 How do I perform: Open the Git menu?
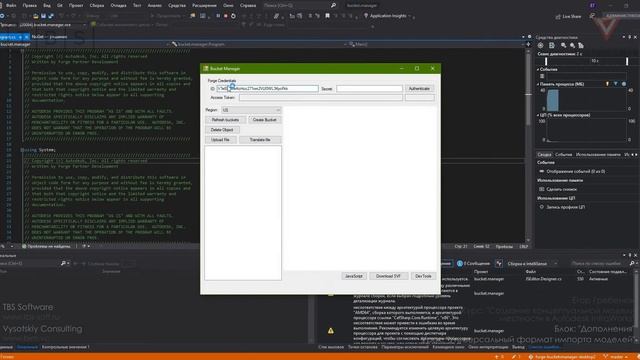click(60, 6)
